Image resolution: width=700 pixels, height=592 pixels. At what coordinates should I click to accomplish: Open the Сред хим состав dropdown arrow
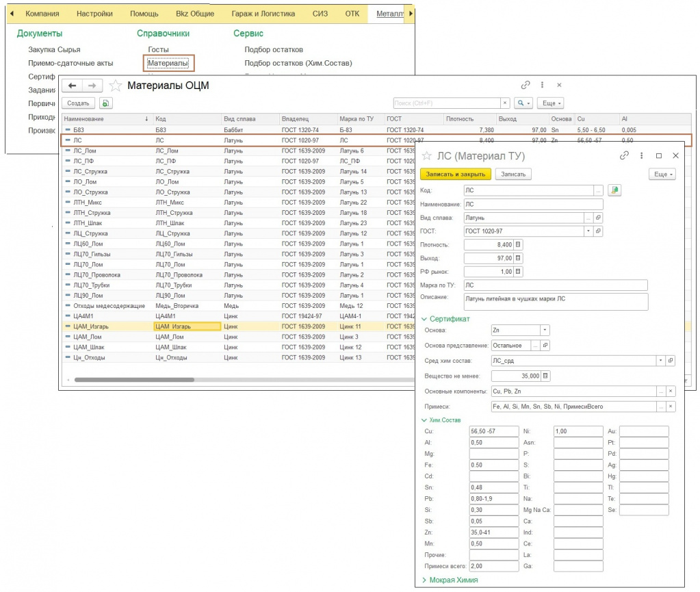[661, 361]
